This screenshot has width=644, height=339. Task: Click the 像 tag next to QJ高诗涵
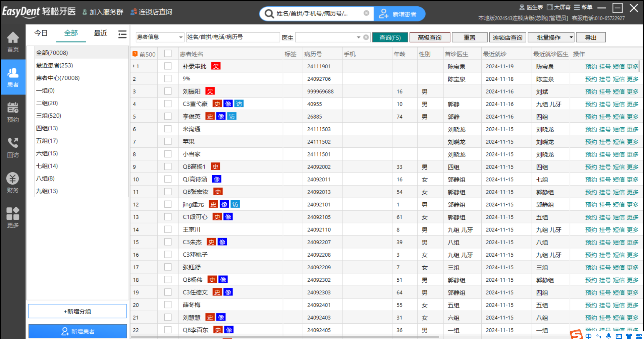217,179
